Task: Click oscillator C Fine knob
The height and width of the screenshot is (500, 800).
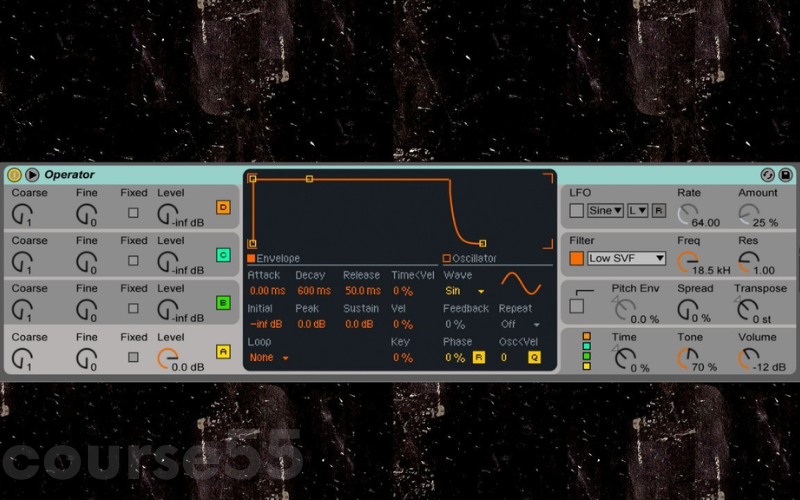Action: coord(87,262)
